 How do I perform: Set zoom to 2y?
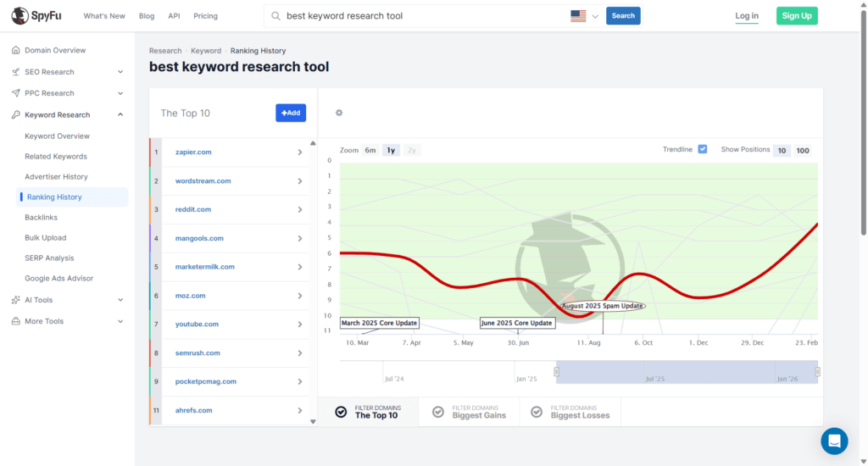click(x=411, y=151)
